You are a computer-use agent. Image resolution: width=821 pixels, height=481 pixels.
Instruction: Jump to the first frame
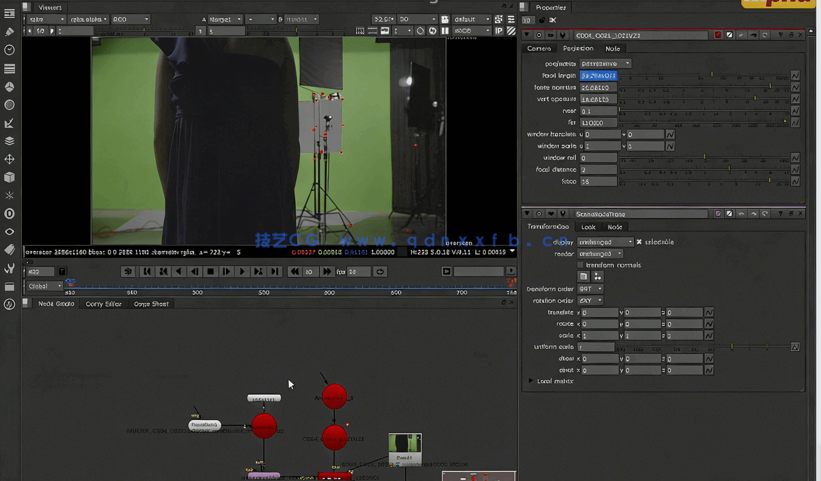click(x=146, y=271)
